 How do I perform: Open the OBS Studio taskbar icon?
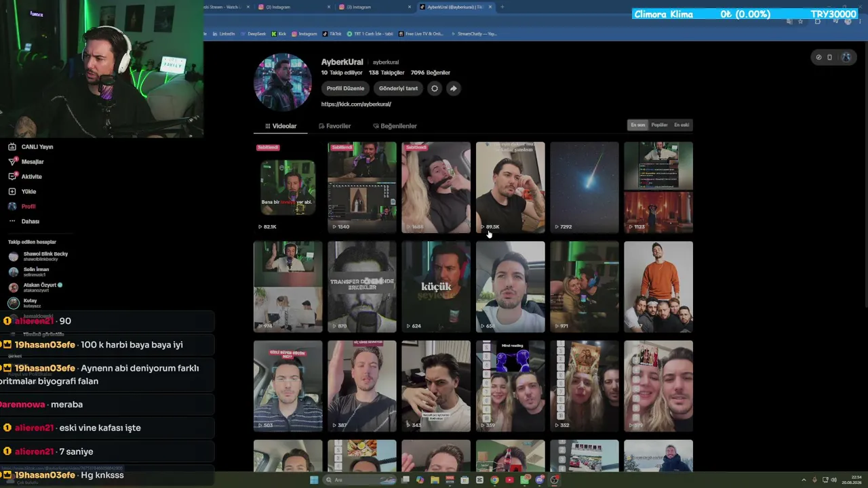(x=554, y=480)
